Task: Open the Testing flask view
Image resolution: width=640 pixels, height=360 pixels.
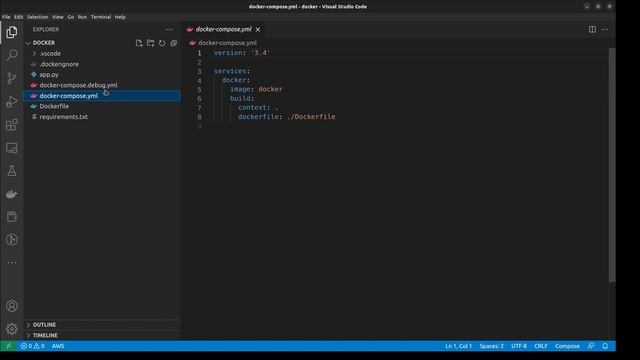Action: 12,171
